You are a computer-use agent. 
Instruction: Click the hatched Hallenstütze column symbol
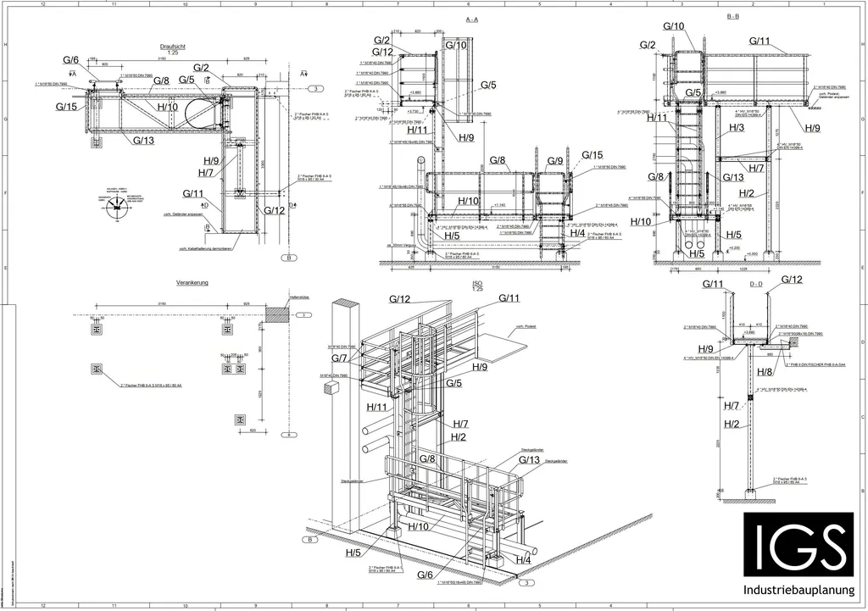276,314
